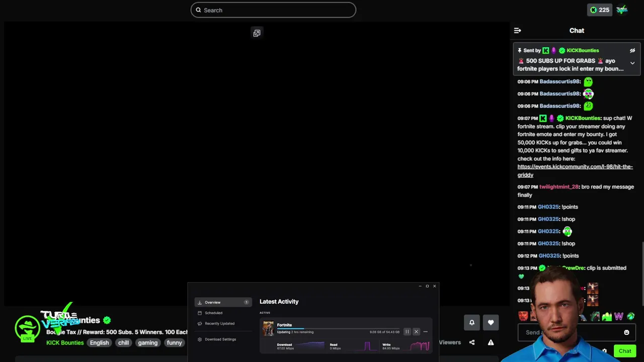Click the funny tag
The image size is (644, 362).
175,343
